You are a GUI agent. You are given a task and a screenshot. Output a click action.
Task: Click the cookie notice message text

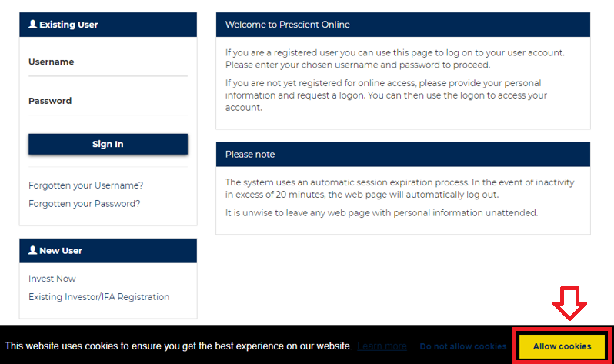[x=179, y=346]
